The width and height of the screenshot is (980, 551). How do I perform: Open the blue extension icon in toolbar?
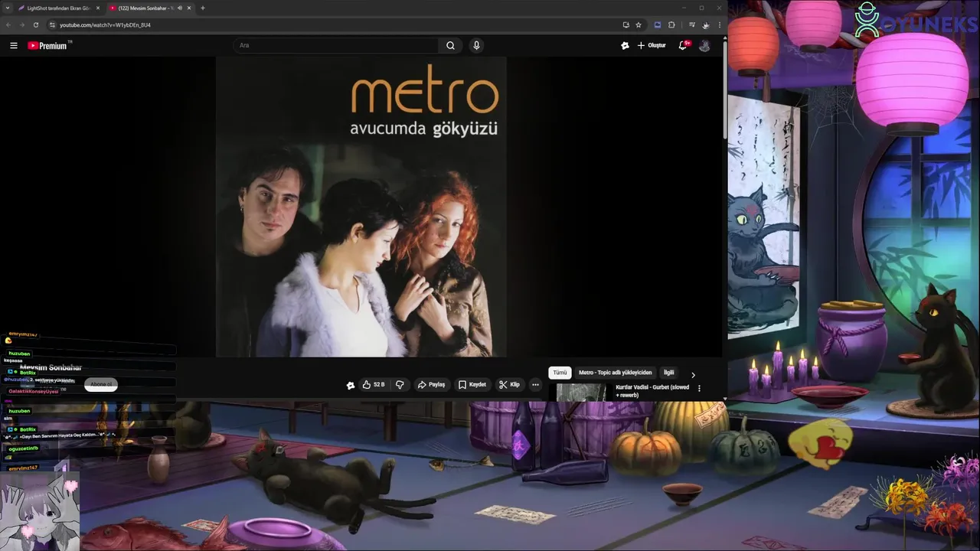(658, 24)
